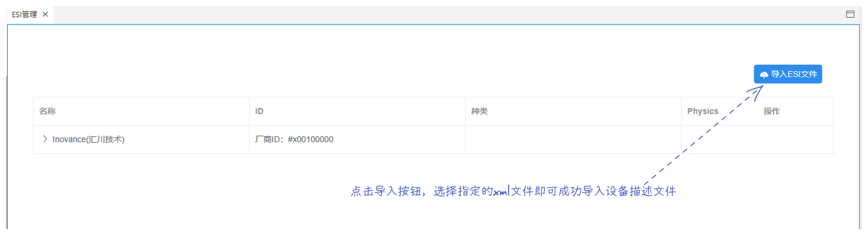
Task: Click the ID column header
Action: coord(357,111)
